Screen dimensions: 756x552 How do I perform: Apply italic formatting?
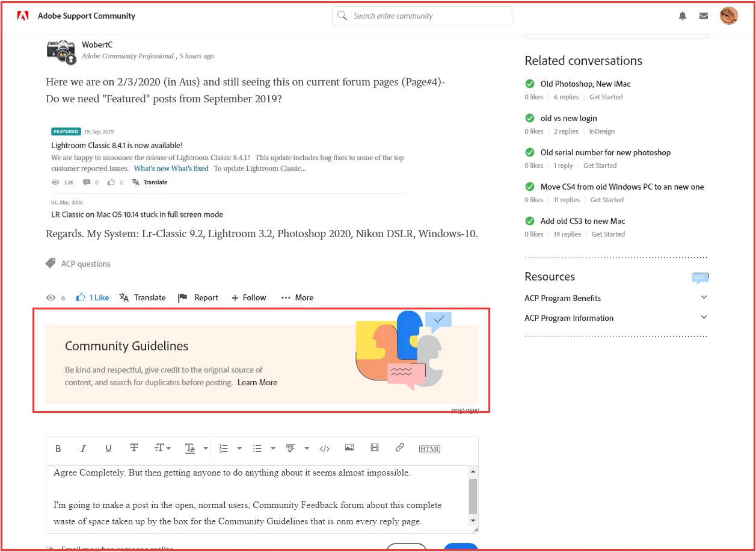84,448
